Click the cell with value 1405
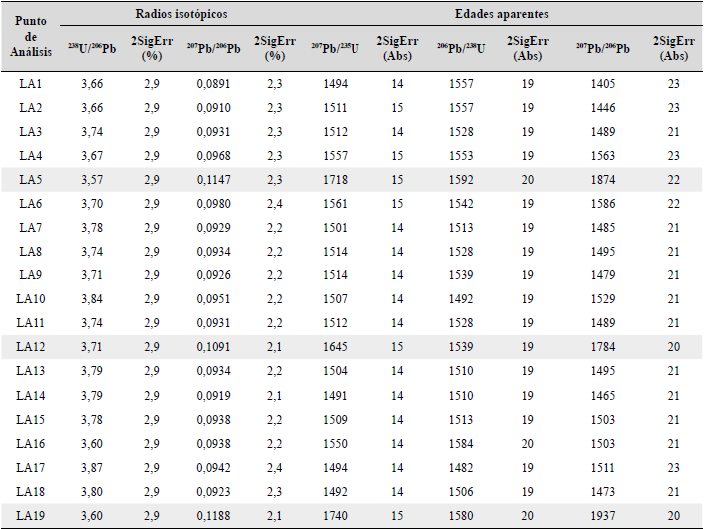Image resolution: width=706 pixels, height=529 pixels. tap(602, 83)
